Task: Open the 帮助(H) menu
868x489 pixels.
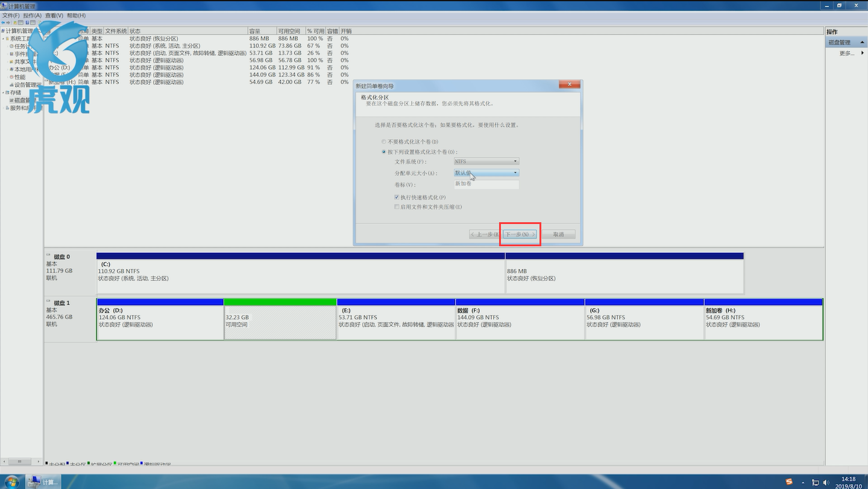Action: [x=76, y=15]
